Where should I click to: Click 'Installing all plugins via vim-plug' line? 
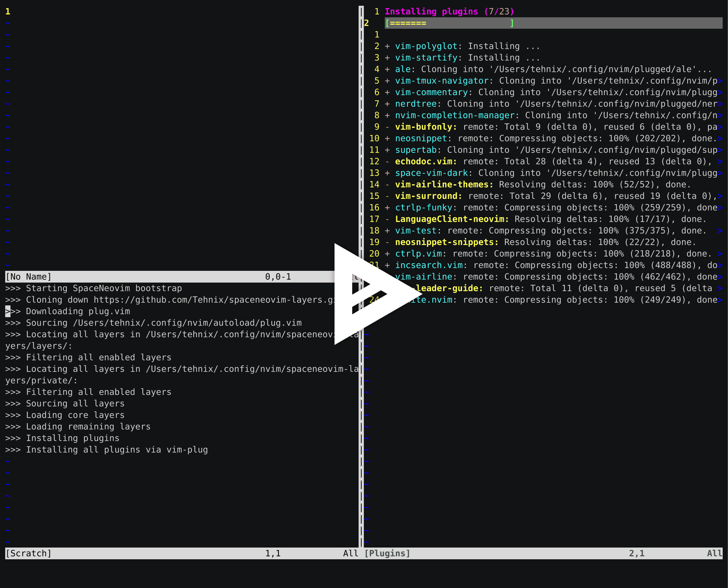pos(106,449)
